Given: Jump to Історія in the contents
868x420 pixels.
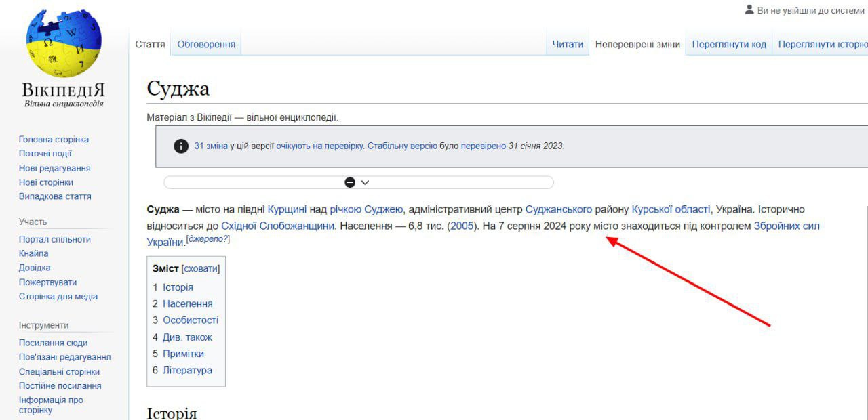Looking at the screenshot, I should tap(178, 287).
